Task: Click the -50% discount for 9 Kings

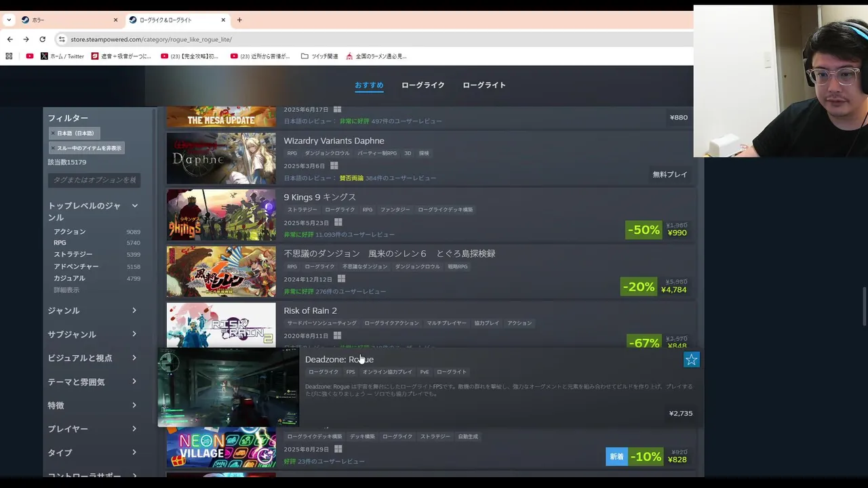Action: coord(644,230)
